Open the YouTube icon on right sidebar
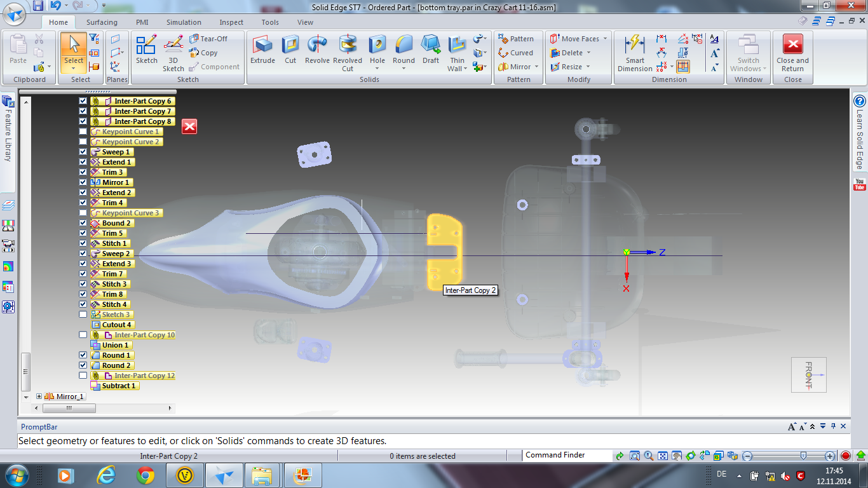The width and height of the screenshot is (868, 488). 860,184
